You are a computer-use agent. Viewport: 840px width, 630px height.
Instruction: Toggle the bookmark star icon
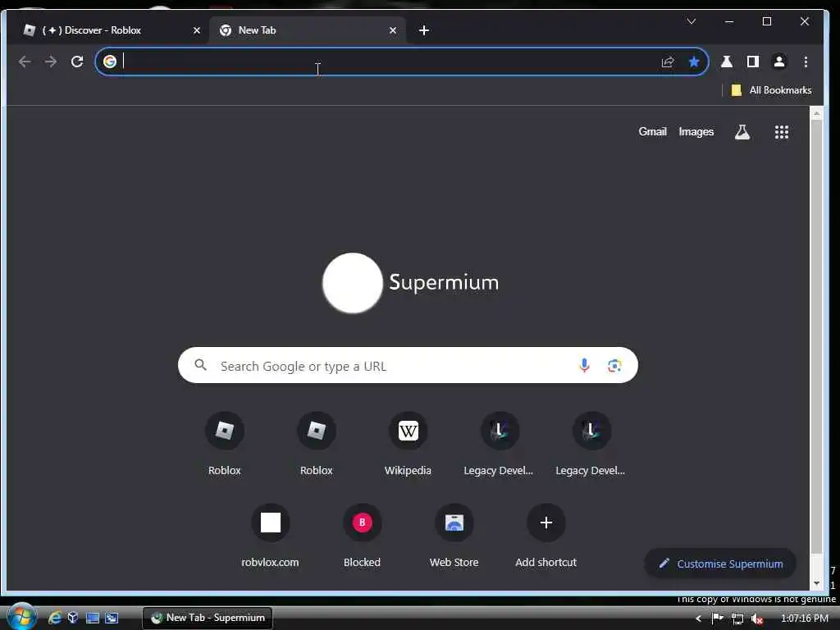pos(694,62)
